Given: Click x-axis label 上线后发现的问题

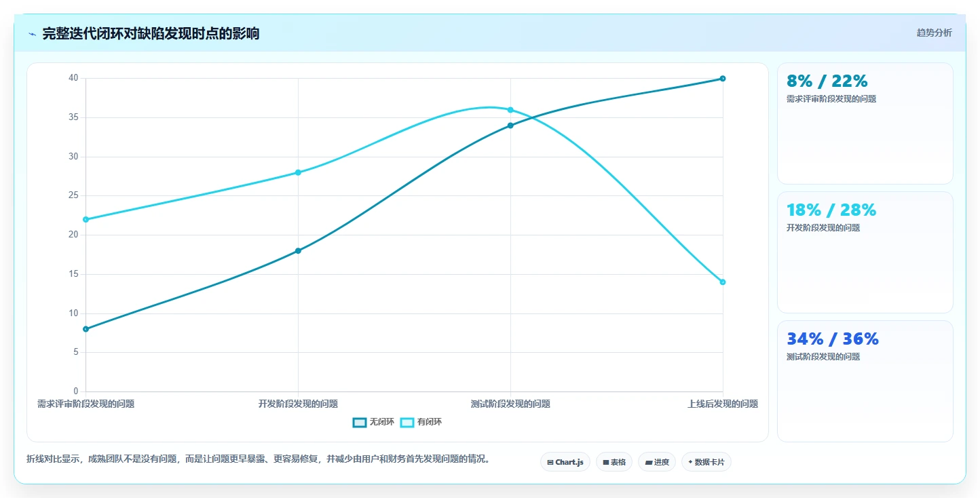Looking at the screenshot, I should (723, 404).
